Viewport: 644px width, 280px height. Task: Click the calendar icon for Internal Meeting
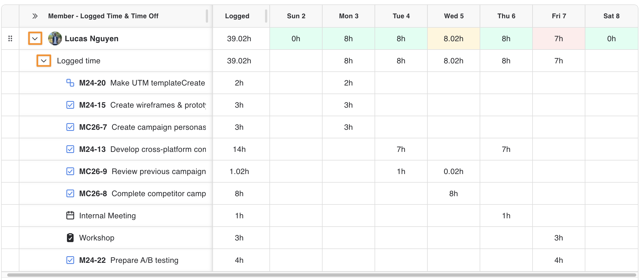click(x=70, y=216)
